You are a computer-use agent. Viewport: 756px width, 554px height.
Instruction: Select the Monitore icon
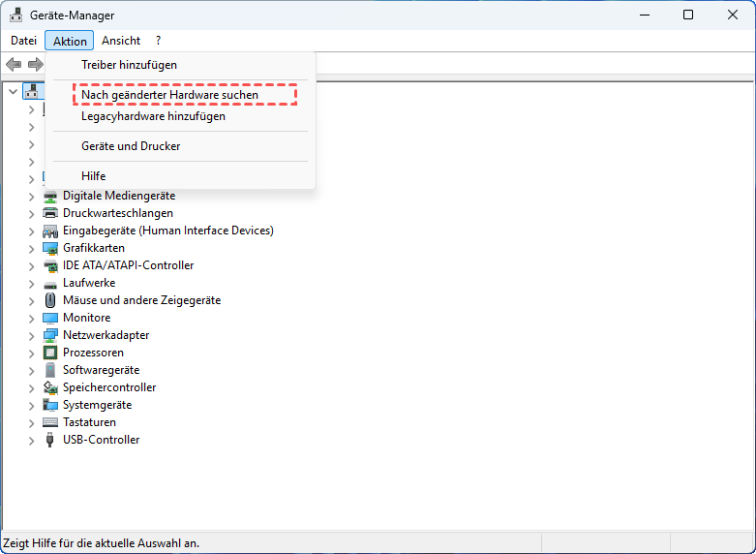50,318
